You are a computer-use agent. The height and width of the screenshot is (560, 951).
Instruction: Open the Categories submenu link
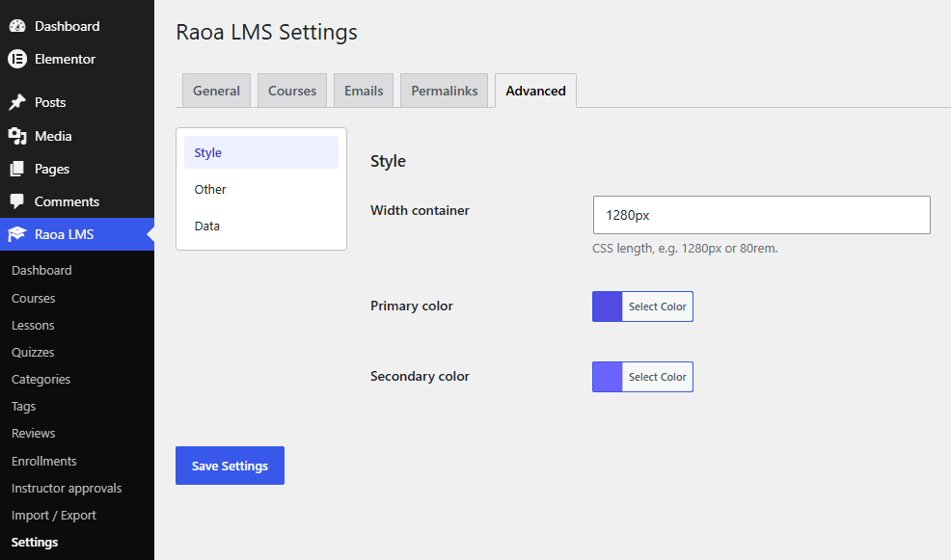(x=41, y=380)
